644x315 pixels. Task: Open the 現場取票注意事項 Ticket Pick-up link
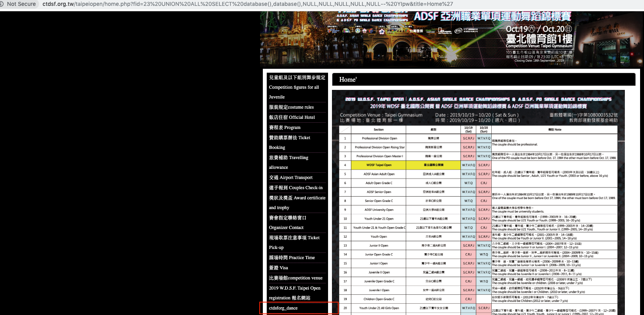(294, 243)
